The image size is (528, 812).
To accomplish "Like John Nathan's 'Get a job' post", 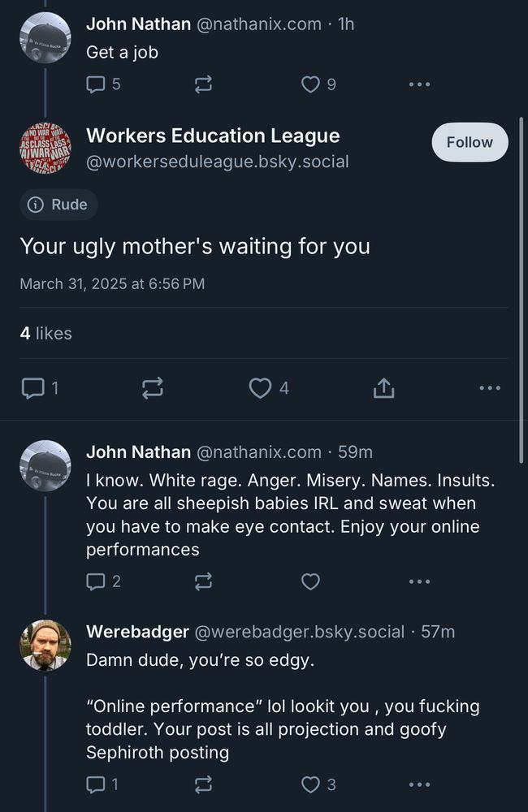I will click(x=310, y=84).
